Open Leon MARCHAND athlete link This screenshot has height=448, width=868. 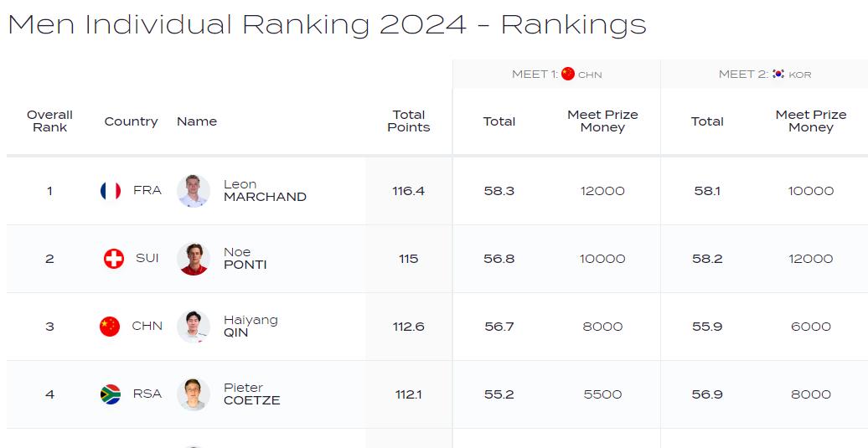(x=265, y=191)
